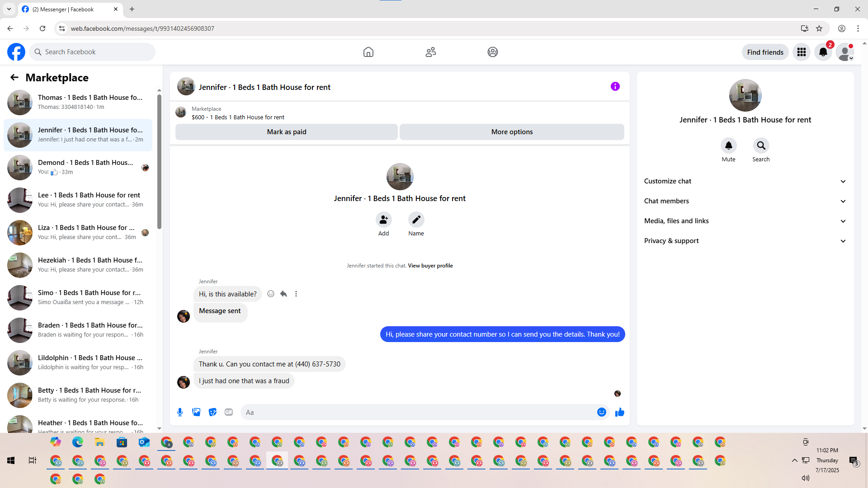
Task: Open File Explorer from taskbar
Action: 99,442
